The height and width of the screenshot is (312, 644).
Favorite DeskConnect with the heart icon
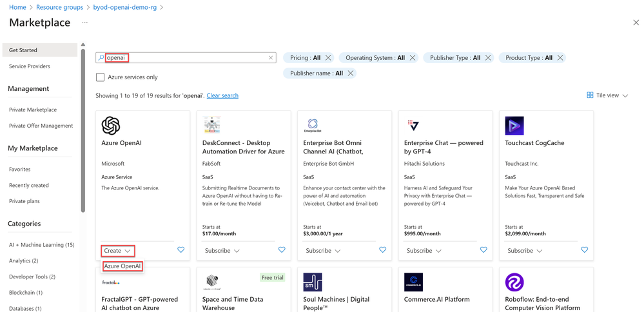click(x=282, y=249)
